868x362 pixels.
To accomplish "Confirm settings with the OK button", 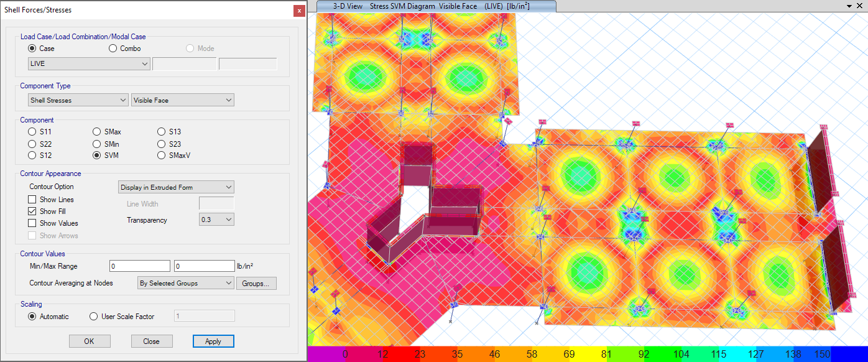I will click(90, 341).
